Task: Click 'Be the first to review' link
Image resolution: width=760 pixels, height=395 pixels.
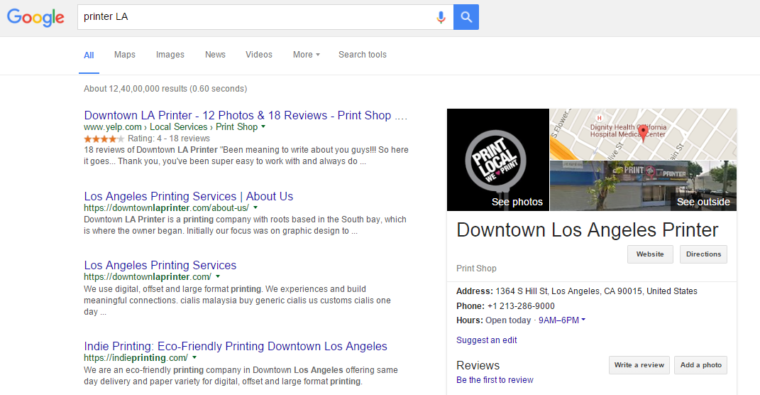Action: click(494, 380)
